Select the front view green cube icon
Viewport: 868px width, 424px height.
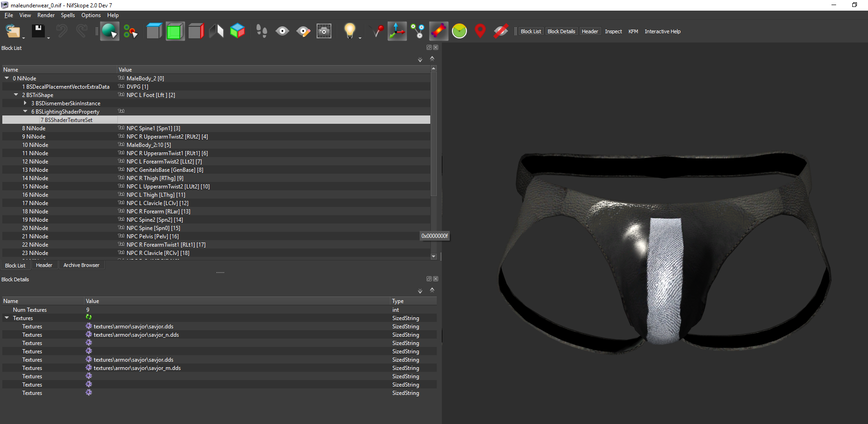point(175,31)
